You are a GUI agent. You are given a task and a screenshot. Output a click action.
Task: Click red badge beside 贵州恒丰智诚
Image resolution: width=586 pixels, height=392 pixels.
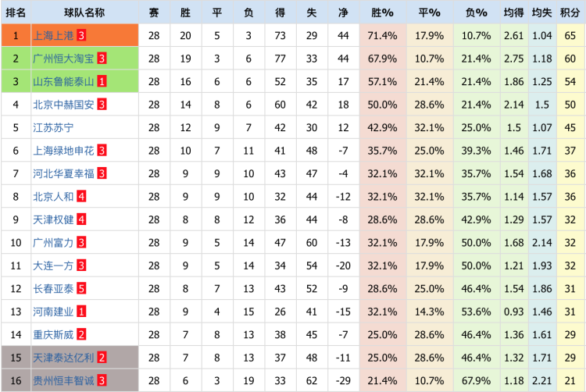(102, 380)
